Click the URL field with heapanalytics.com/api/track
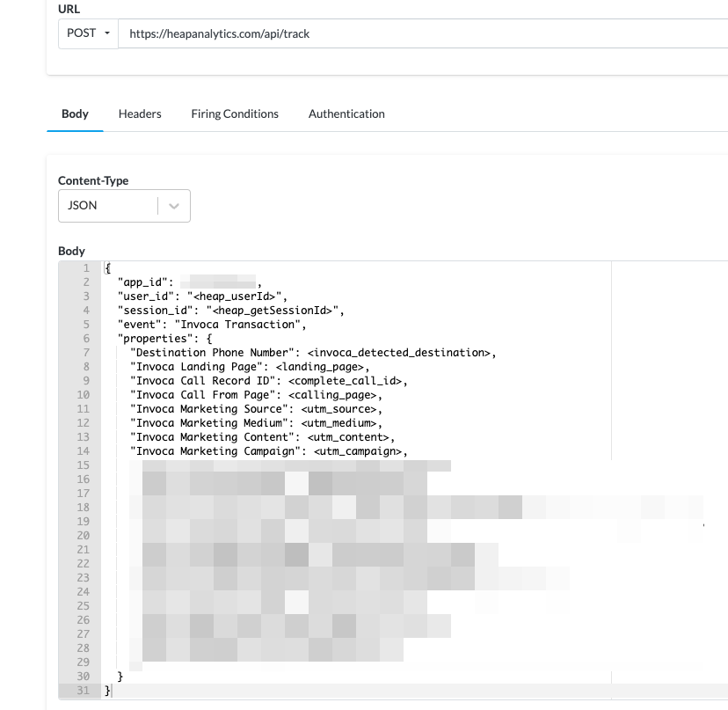The image size is (728, 710). 423,33
